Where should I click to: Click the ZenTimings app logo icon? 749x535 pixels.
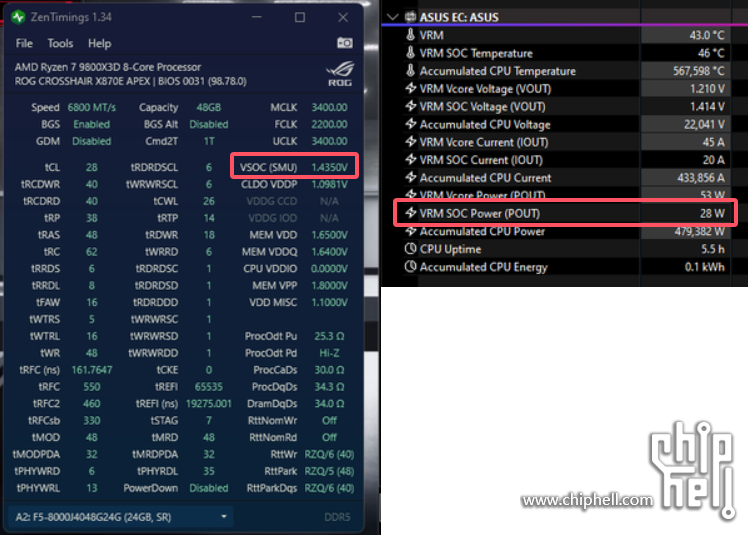pos(18,17)
